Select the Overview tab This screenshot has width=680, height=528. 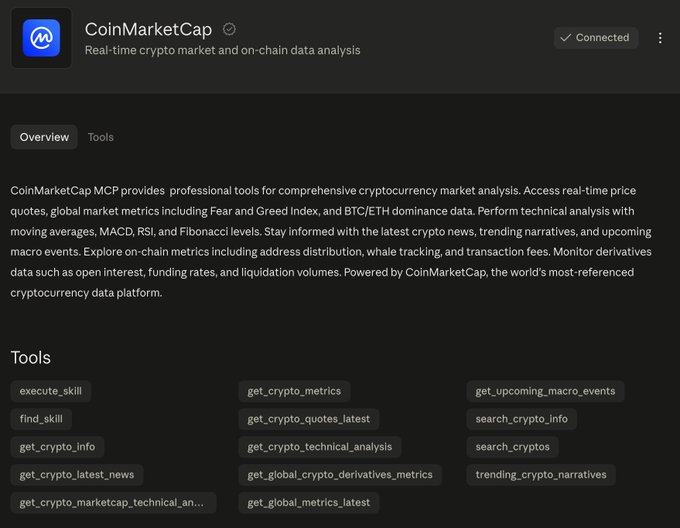[44, 137]
